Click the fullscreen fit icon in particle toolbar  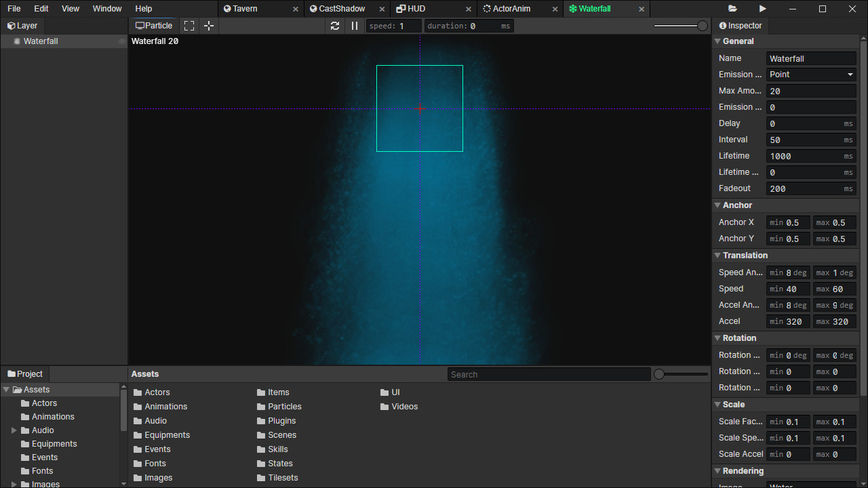(189, 25)
